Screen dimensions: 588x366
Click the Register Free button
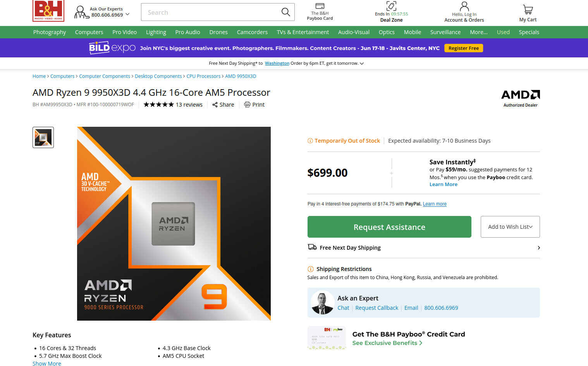(x=463, y=48)
